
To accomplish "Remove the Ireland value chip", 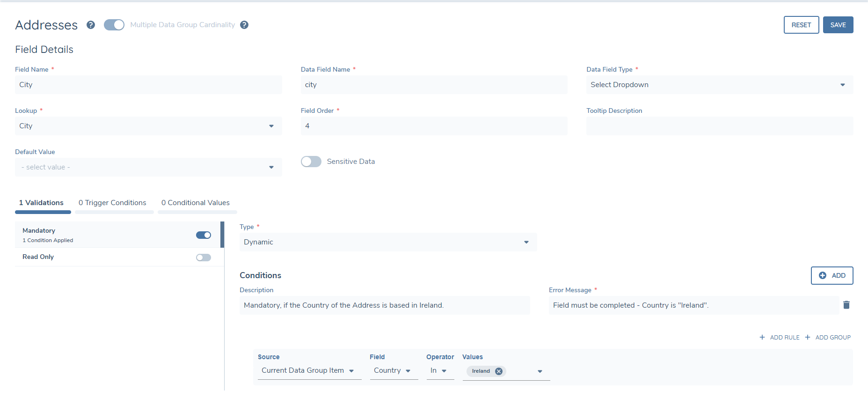I will click(499, 371).
